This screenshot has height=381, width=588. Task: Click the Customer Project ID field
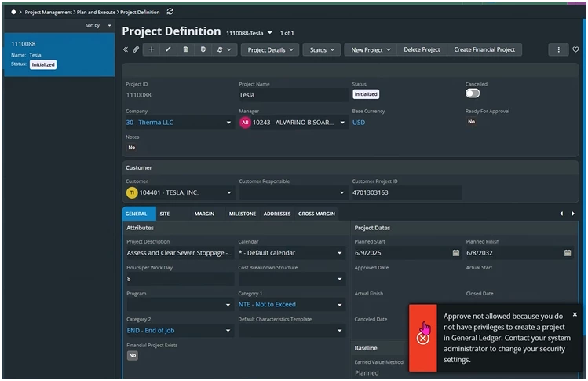pos(406,192)
